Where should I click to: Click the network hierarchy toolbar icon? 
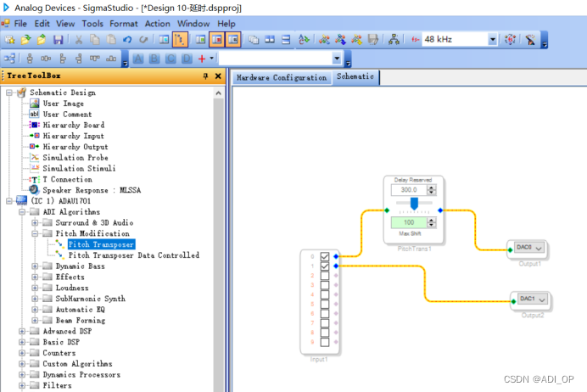(394, 39)
